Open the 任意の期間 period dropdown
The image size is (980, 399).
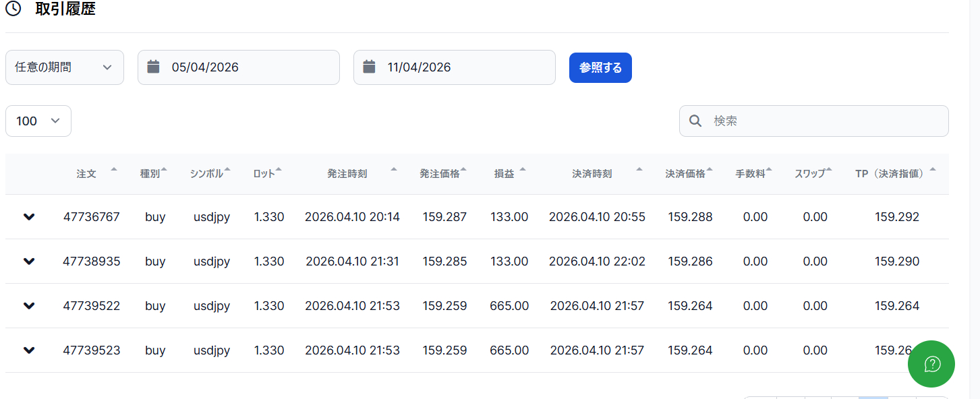click(x=65, y=67)
